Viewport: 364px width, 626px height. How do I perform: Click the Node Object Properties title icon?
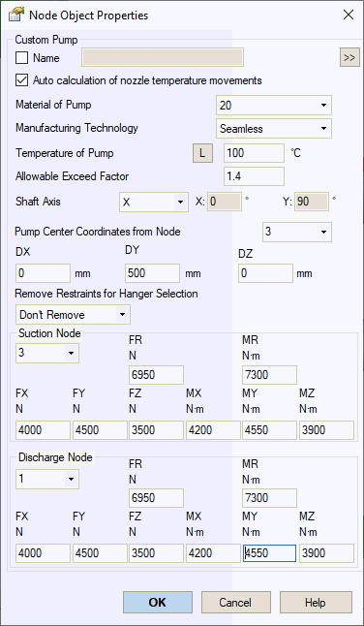[x=15, y=16]
